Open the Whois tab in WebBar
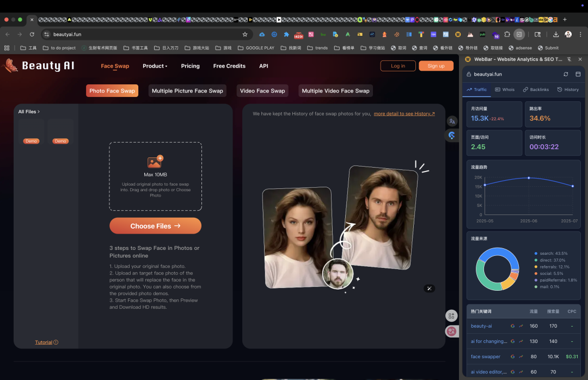 pyautogui.click(x=505, y=90)
